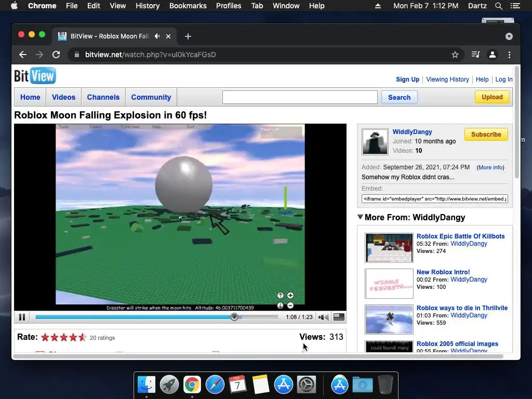This screenshot has width=532, height=399.
Task: Open the media control icon in Chrome toolbar
Action: pyautogui.click(x=476, y=55)
